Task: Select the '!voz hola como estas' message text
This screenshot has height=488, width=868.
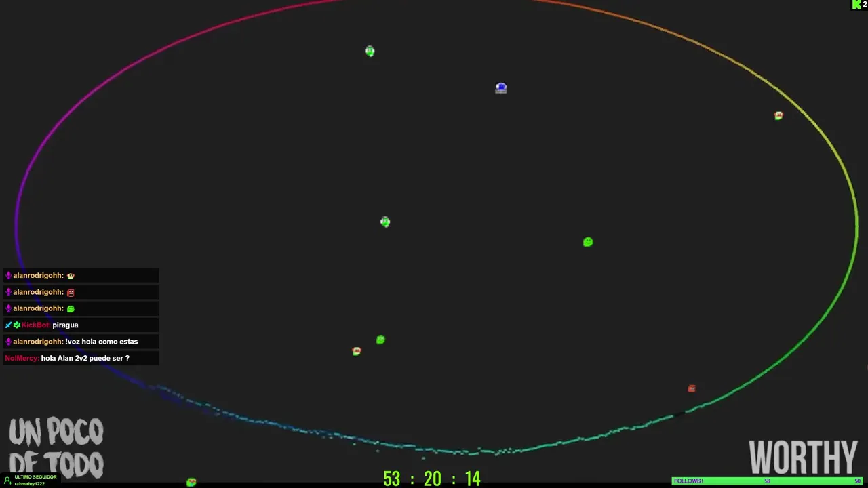Action: point(102,342)
